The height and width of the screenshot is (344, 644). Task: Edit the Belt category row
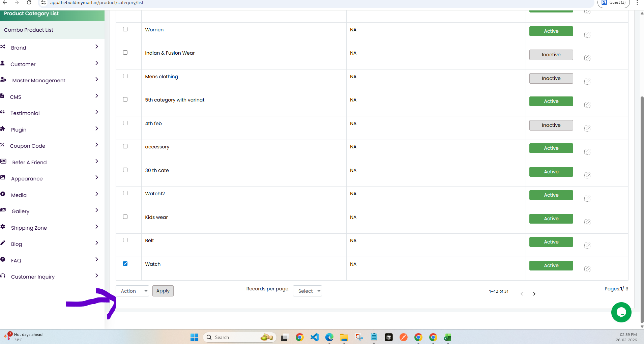pos(587,246)
